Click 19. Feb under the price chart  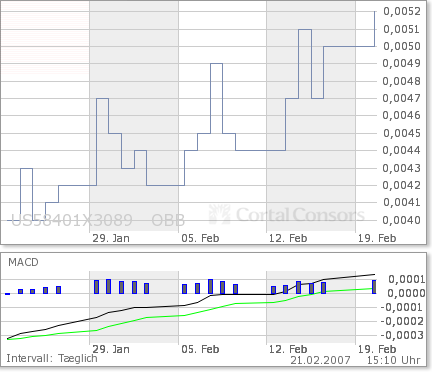tap(377, 238)
